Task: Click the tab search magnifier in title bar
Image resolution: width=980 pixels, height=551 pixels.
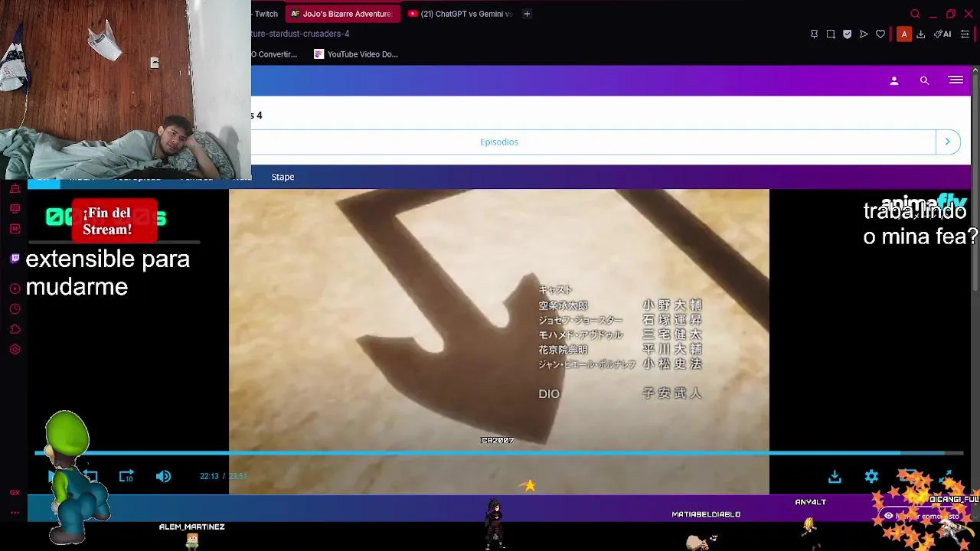Action: [x=915, y=14]
